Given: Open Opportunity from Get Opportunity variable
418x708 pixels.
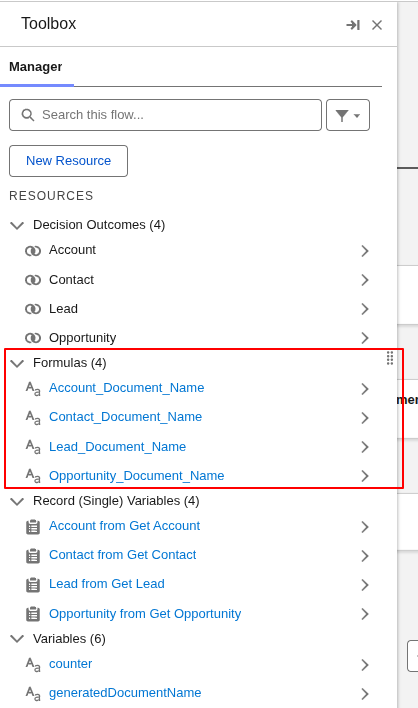Looking at the screenshot, I should pyautogui.click(x=145, y=614).
